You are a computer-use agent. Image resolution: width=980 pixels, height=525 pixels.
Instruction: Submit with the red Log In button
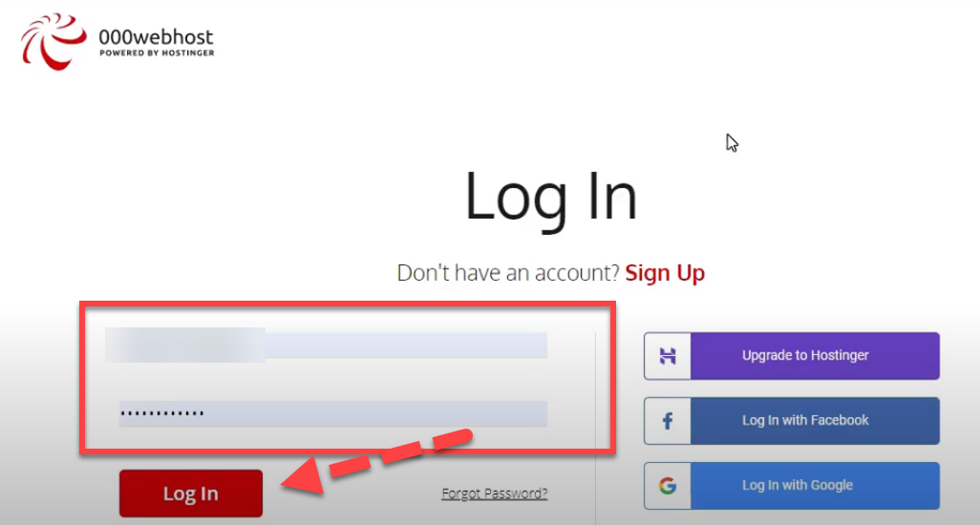coord(191,493)
